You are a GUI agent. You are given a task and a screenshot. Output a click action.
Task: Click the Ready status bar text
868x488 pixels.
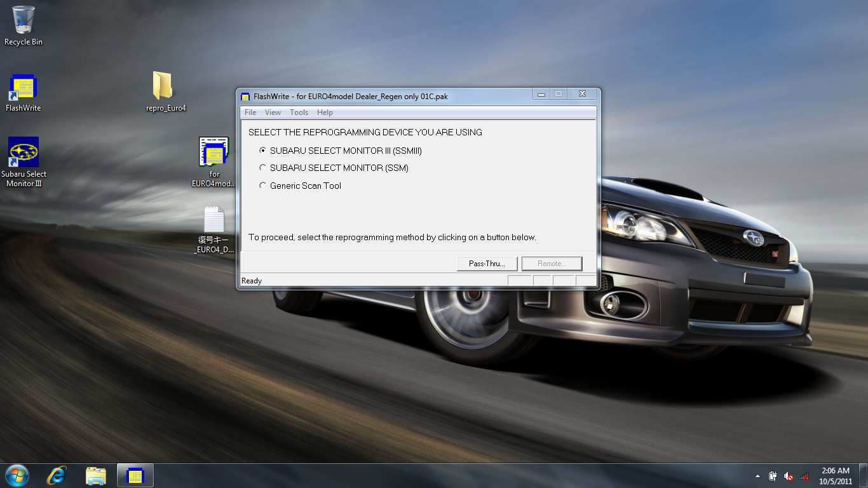tap(252, 281)
